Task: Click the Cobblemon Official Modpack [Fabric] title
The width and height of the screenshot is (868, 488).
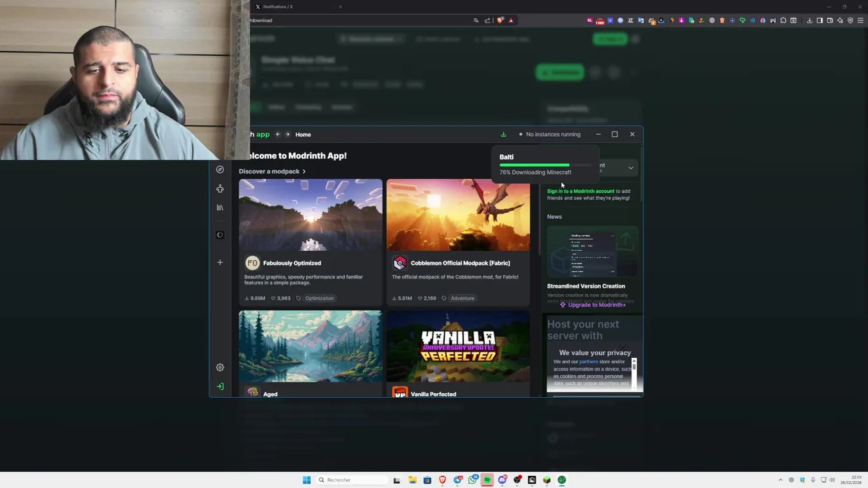Action: pos(460,263)
